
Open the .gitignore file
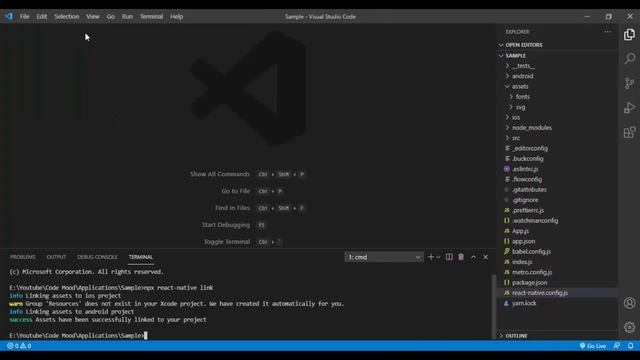[558, 200]
